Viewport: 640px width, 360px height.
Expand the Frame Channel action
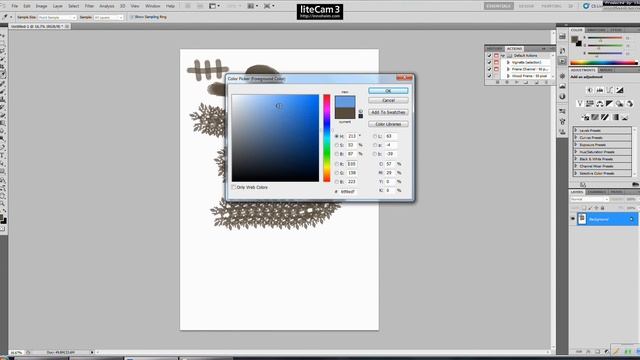(x=508, y=69)
